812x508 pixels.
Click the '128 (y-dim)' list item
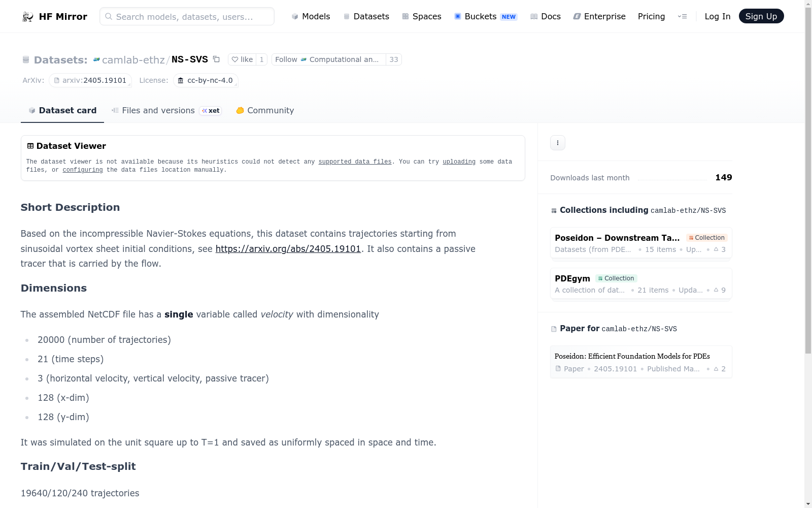tap(63, 417)
